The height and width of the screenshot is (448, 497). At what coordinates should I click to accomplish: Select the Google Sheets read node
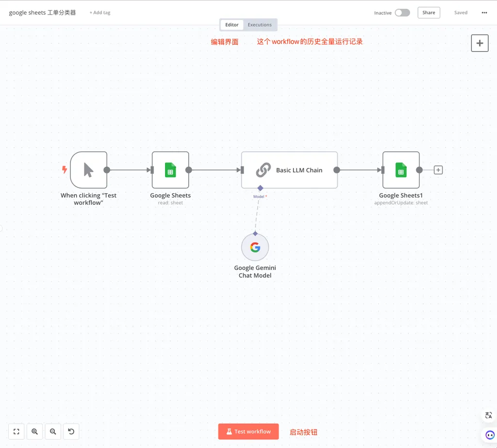pos(170,170)
